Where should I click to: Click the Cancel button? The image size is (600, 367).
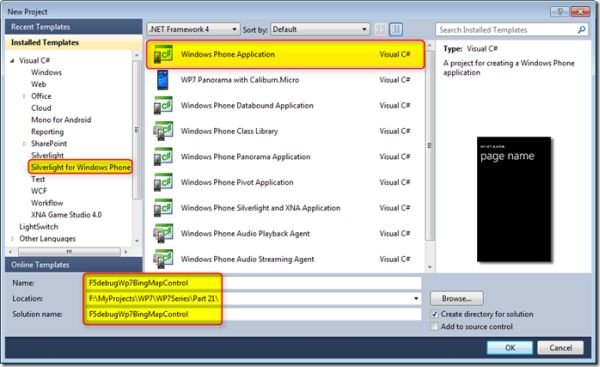click(561, 348)
